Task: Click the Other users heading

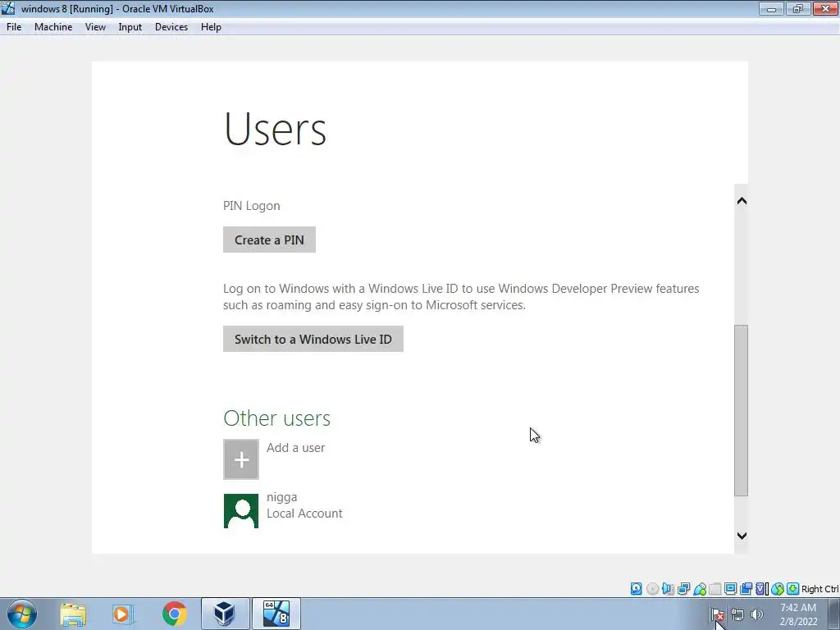Action: click(x=277, y=418)
